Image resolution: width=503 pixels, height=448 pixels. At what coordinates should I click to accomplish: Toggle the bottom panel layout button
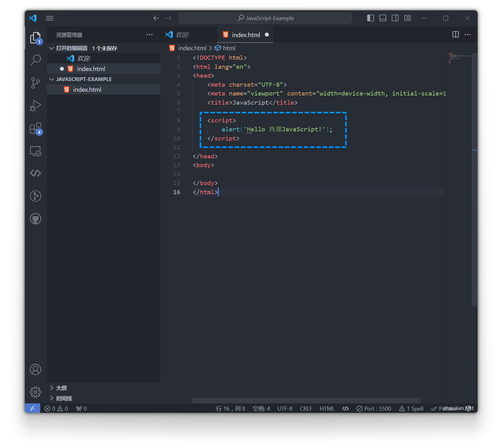(x=383, y=18)
